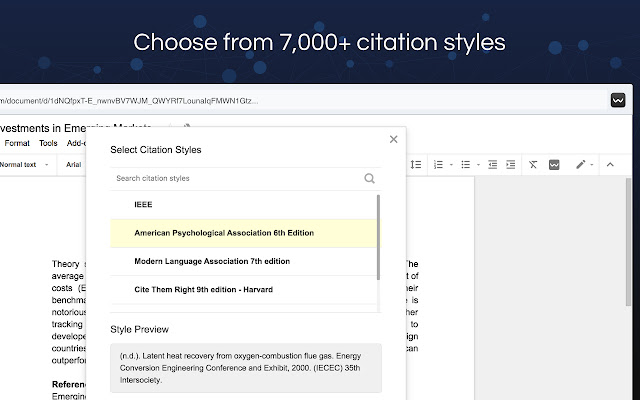
Task: Collapse the toolbar with the up chevron
Action: (610, 164)
